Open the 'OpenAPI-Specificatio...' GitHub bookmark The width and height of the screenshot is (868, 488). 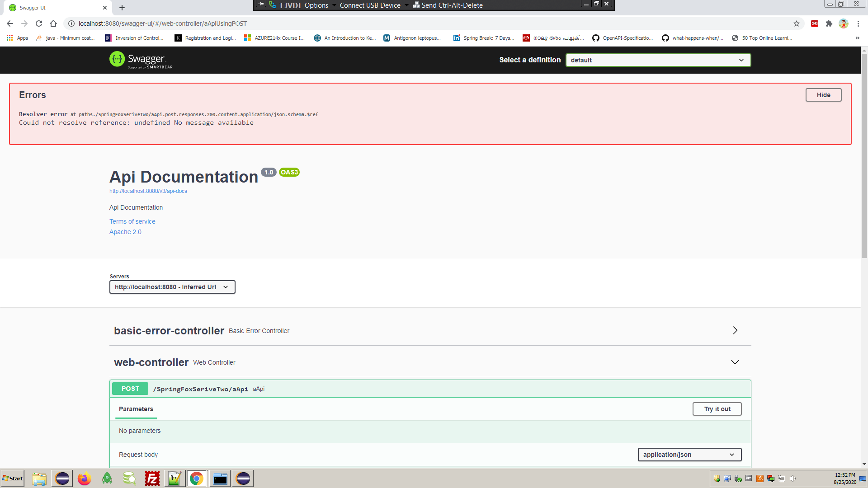click(x=623, y=38)
